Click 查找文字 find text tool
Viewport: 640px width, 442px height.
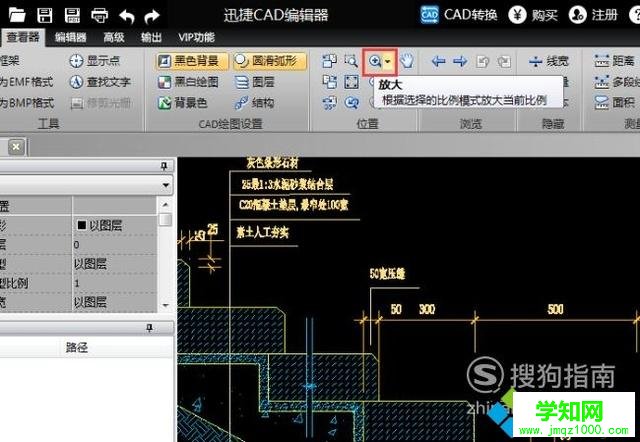100,82
